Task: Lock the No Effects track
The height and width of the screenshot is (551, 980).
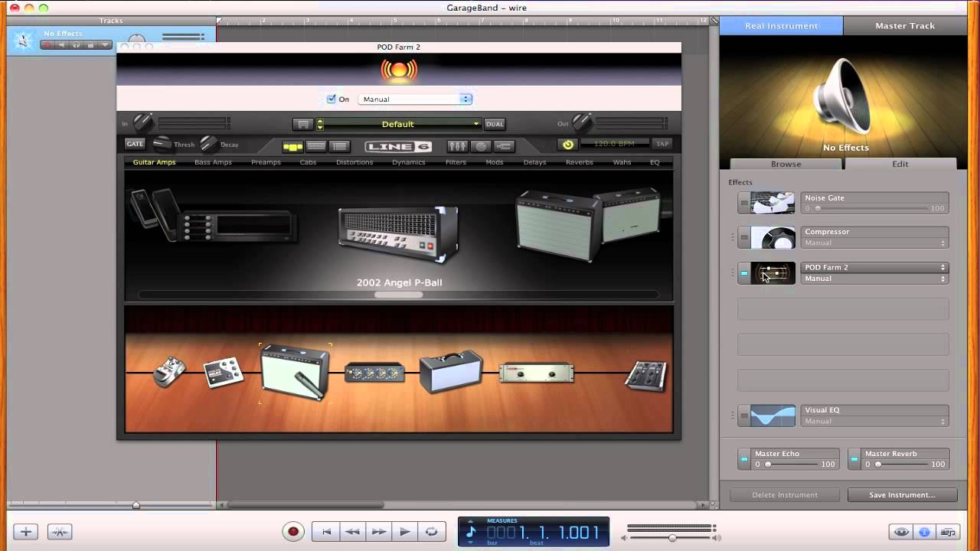Action: 90,45
